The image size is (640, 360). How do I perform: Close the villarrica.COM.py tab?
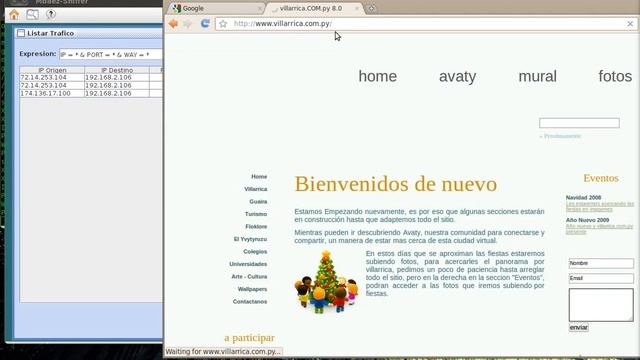pos(357,8)
